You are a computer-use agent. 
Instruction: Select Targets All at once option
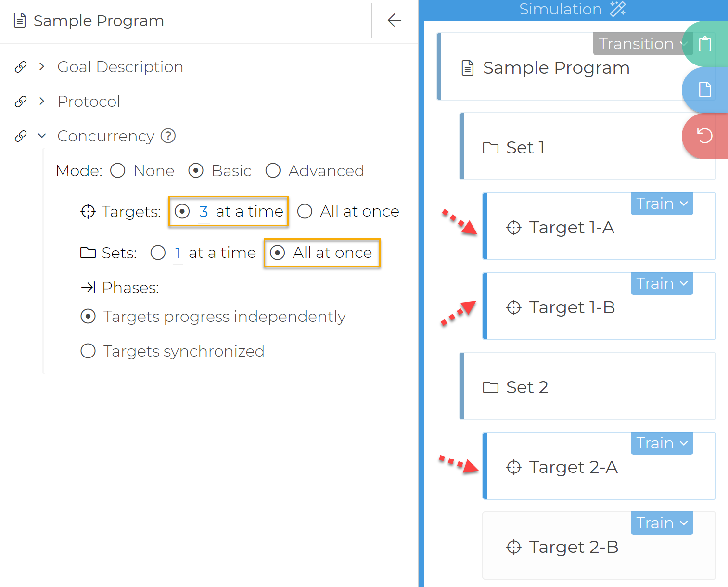[305, 211]
